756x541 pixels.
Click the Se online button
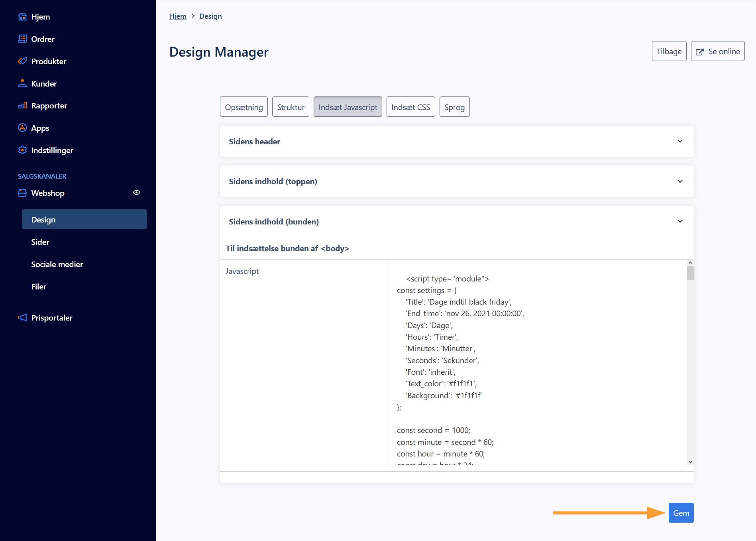click(717, 51)
